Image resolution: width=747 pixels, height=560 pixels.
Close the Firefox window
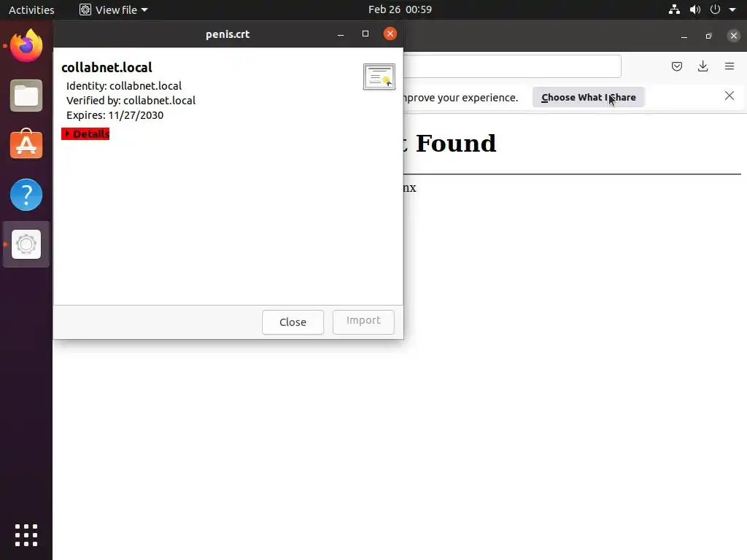pyautogui.click(x=734, y=36)
